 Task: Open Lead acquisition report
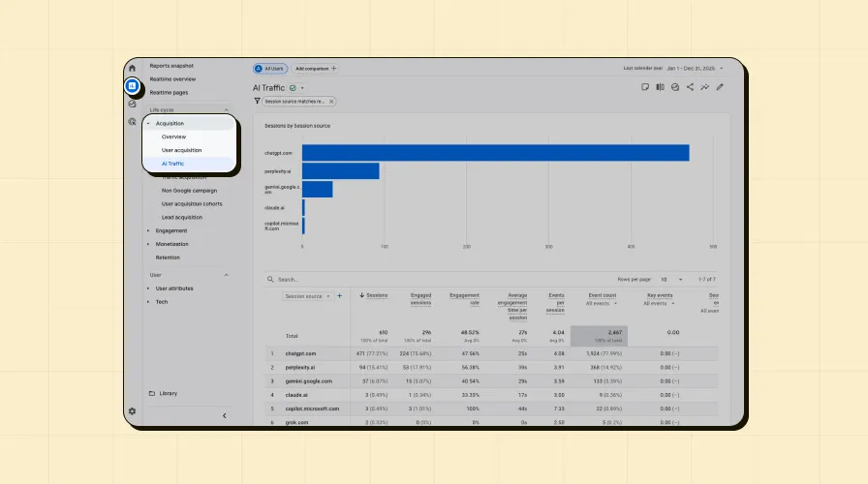[x=182, y=218]
